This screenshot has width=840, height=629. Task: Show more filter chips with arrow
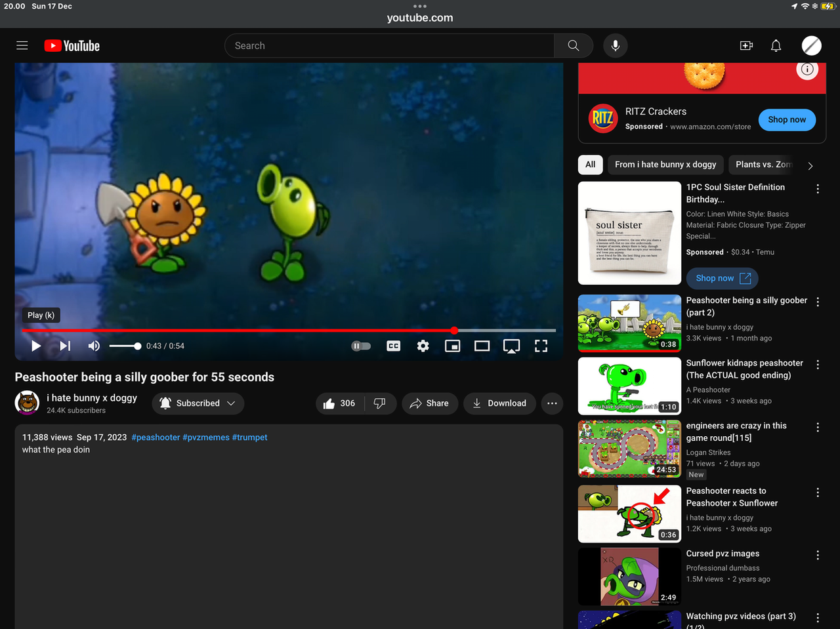pos(810,165)
